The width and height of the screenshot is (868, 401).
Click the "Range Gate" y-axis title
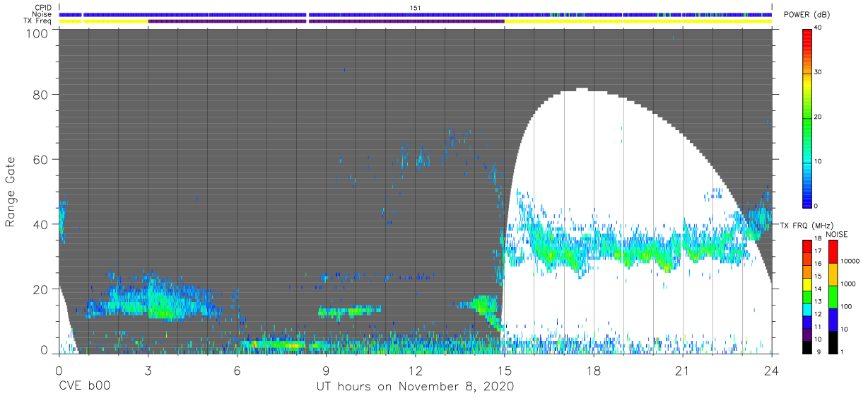coord(11,192)
